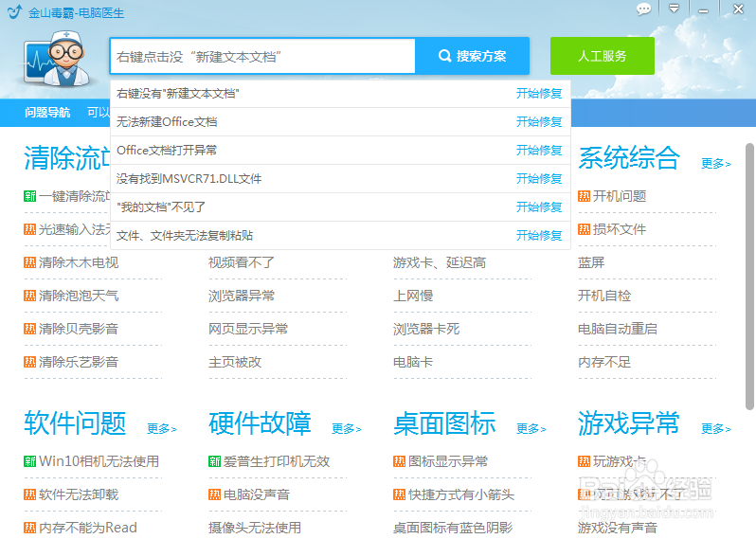Start repair for 无法新建Office文档
The image size is (756, 539).
pos(539,122)
